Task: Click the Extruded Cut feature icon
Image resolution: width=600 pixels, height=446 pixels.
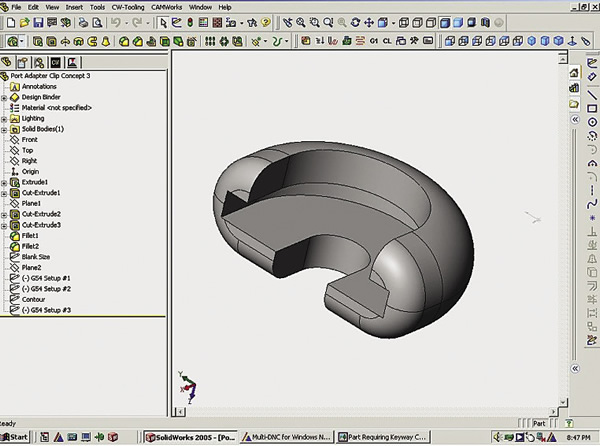Action: (x=51, y=41)
